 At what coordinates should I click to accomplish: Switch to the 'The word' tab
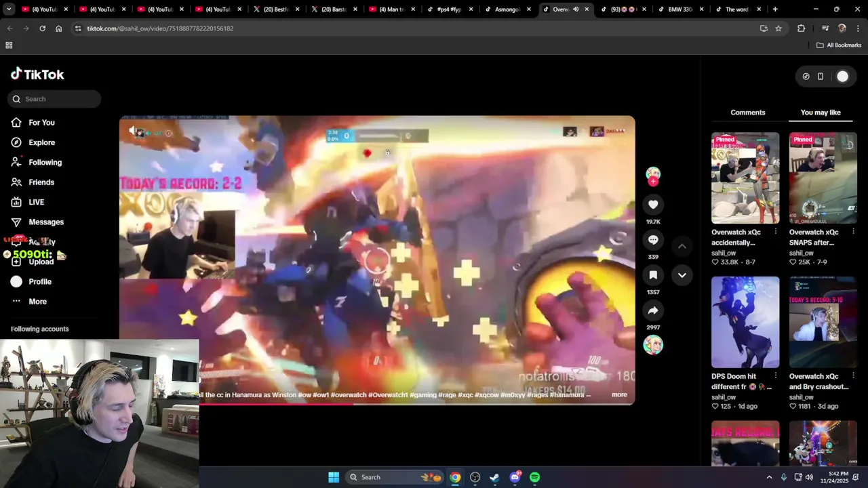pyautogui.click(x=738, y=9)
